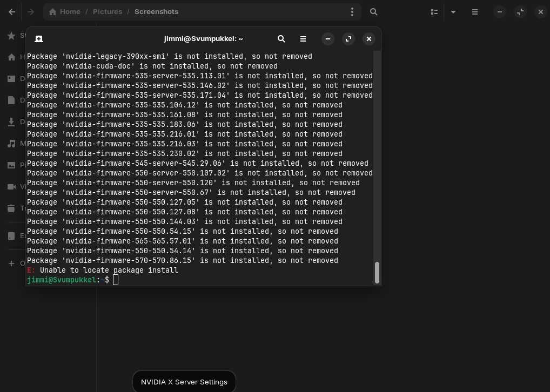Minimize the file manager window
Screen dimensions: 550x392
pyautogui.click(x=500, y=12)
